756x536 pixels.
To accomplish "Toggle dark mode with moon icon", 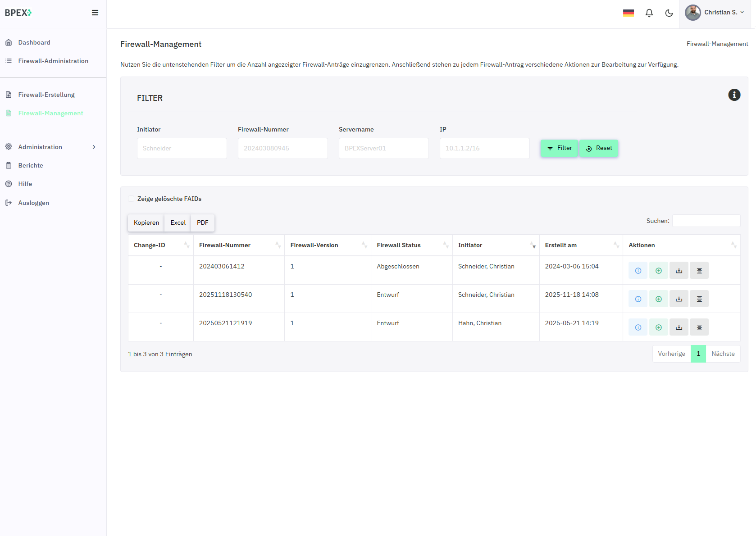I will point(669,13).
